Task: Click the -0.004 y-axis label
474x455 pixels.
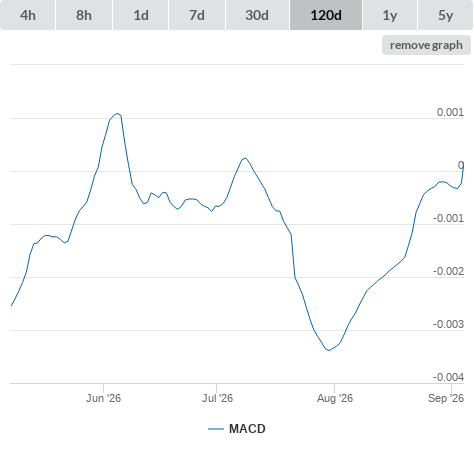Action: pyautogui.click(x=448, y=377)
